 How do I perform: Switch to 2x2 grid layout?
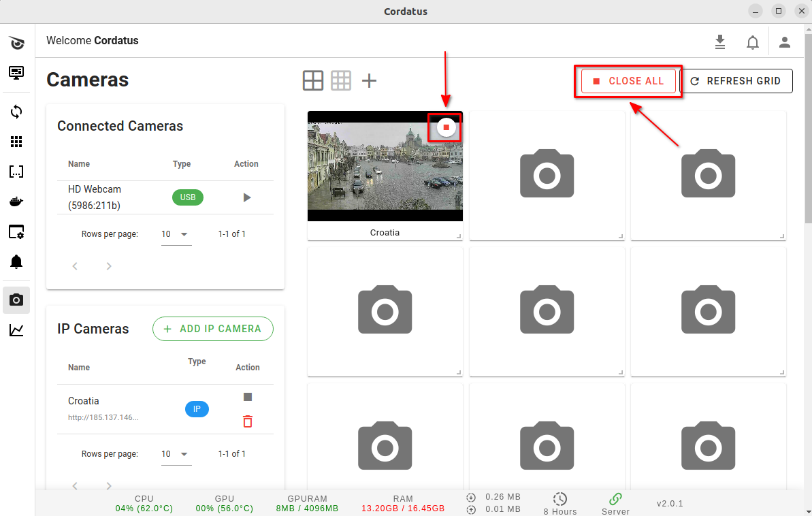click(313, 81)
